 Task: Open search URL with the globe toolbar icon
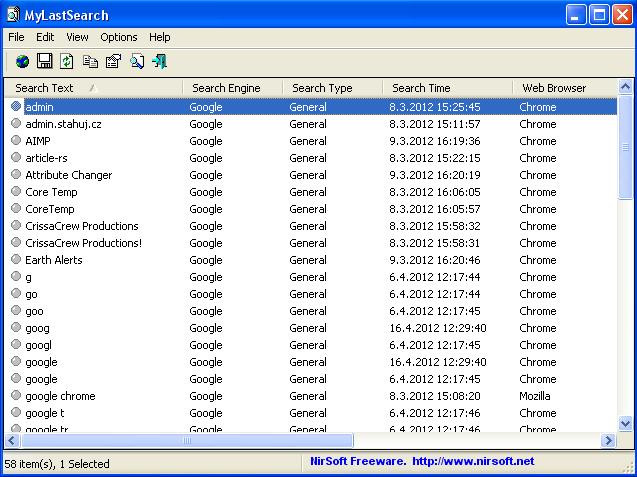tap(22, 62)
